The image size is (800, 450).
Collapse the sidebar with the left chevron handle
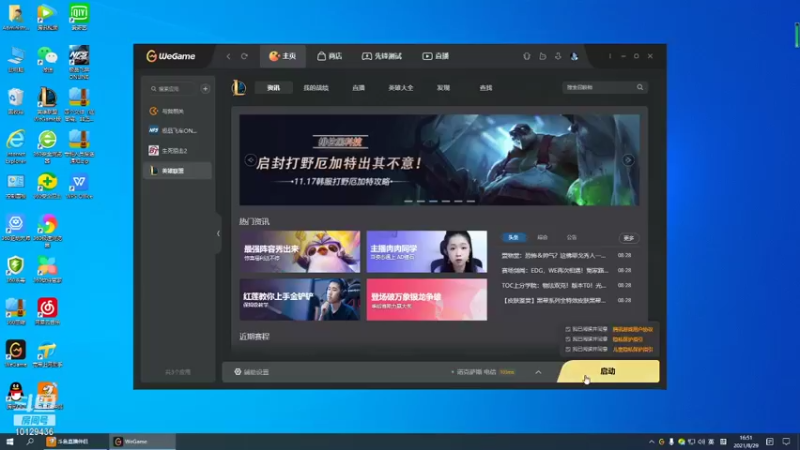point(218,234)
